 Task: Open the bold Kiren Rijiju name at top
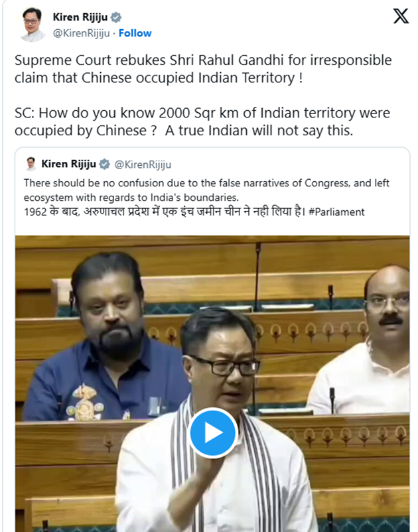pyautogui.click(x=80, y=17)
